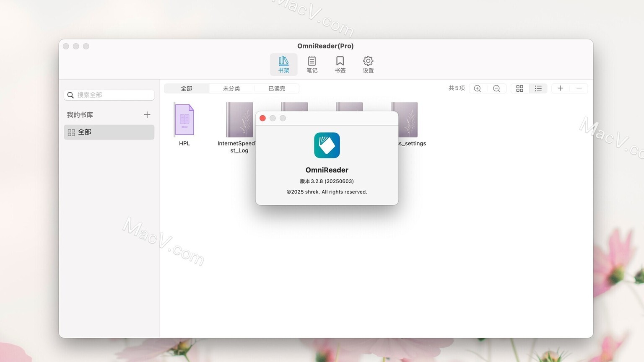
Task: Click the ©2025 shrek copyright text
Action: 327,192
